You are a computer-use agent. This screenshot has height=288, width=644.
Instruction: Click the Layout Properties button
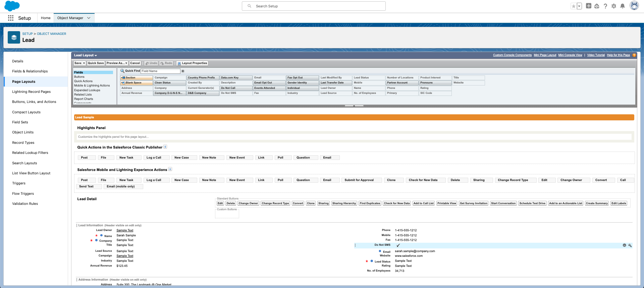coord(192,63)
